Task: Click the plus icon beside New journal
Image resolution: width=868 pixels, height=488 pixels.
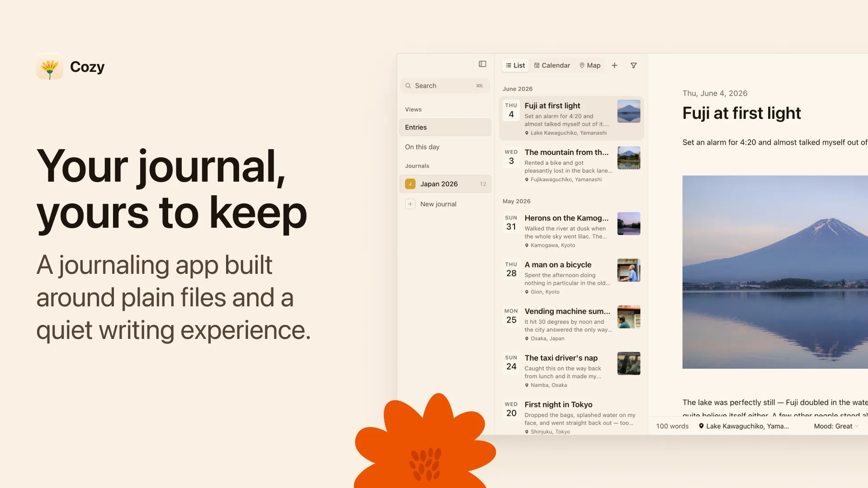Action: [x=410, y=204]
